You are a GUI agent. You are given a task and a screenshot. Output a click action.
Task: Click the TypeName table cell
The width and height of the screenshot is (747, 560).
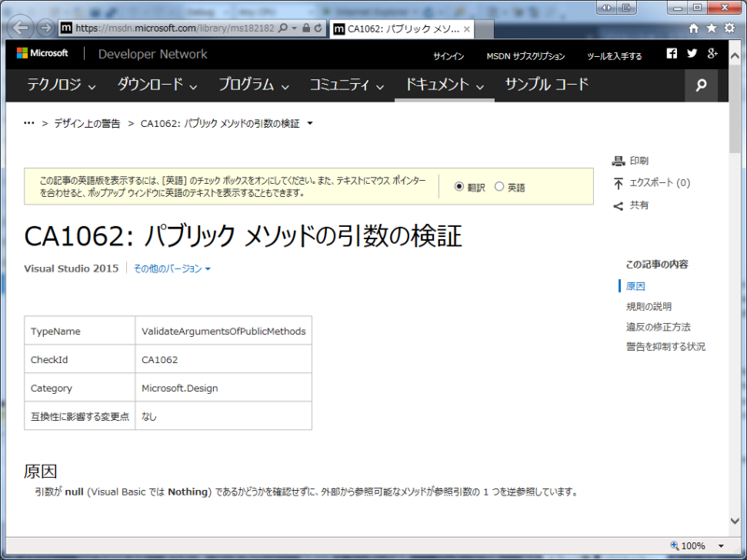point(79,331)
